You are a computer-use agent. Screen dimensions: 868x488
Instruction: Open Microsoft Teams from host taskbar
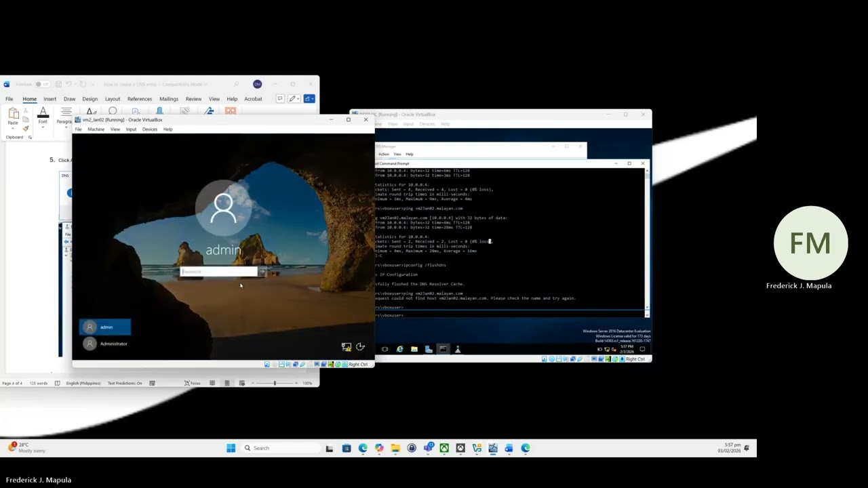click(428, 448)
